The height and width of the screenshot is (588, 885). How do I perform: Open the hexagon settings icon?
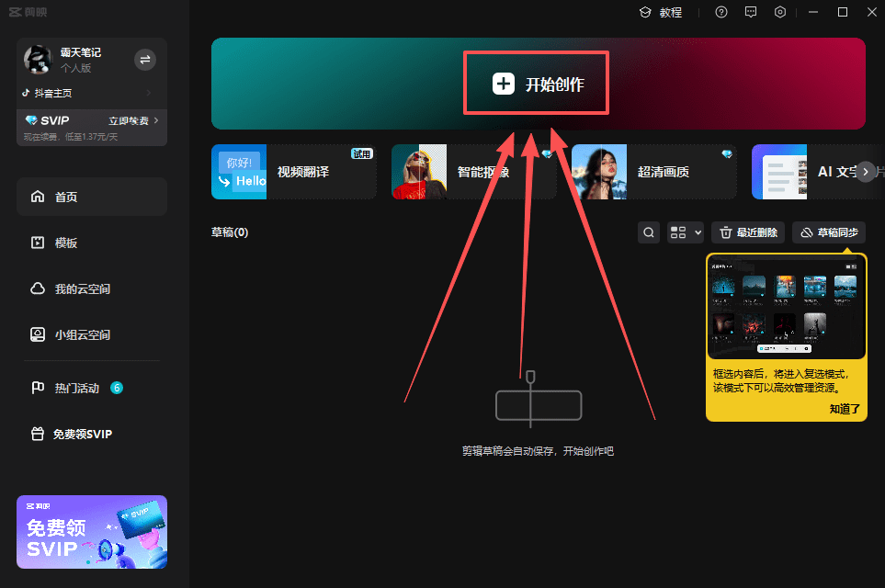click(780, 12)
